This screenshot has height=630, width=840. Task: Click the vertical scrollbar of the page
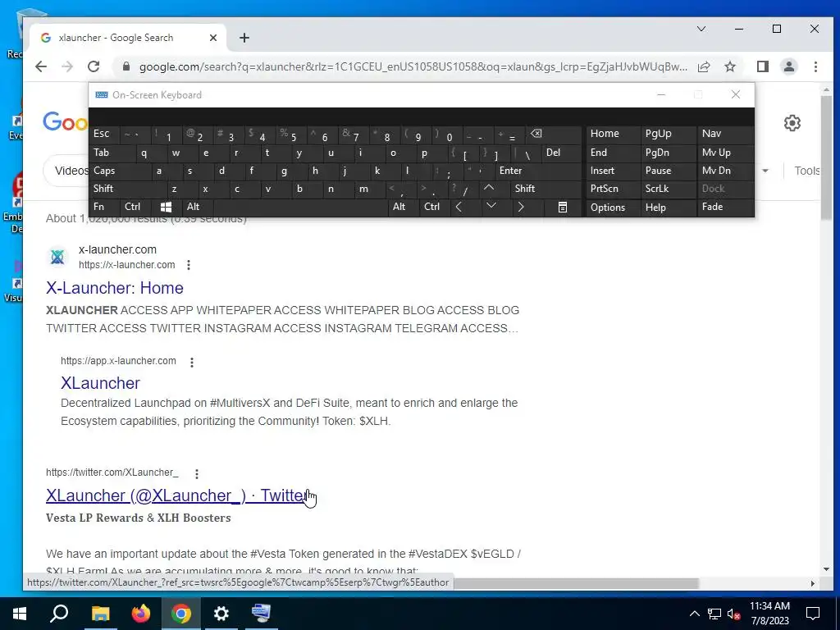[x=827, y=158]
